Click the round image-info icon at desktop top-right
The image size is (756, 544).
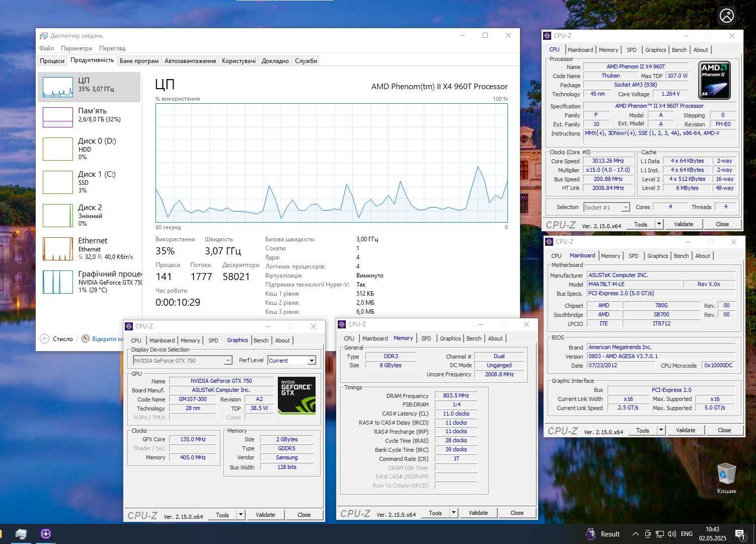727,16
